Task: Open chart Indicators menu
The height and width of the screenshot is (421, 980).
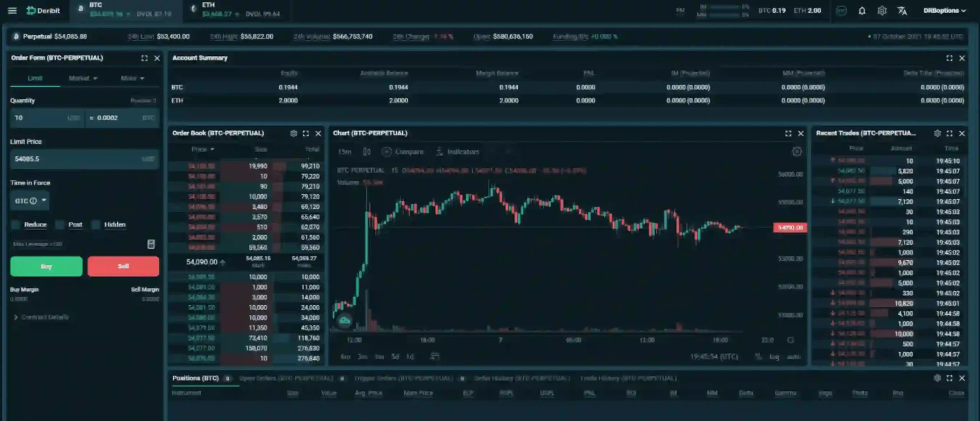Action: 458,152
